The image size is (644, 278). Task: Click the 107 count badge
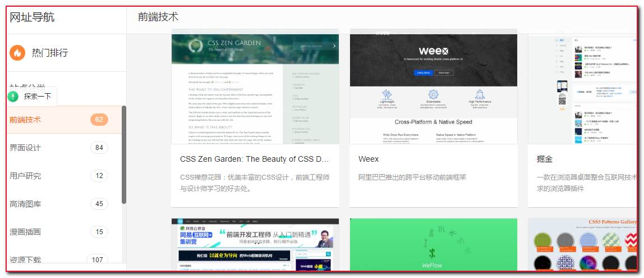click(x=98, y=259)
